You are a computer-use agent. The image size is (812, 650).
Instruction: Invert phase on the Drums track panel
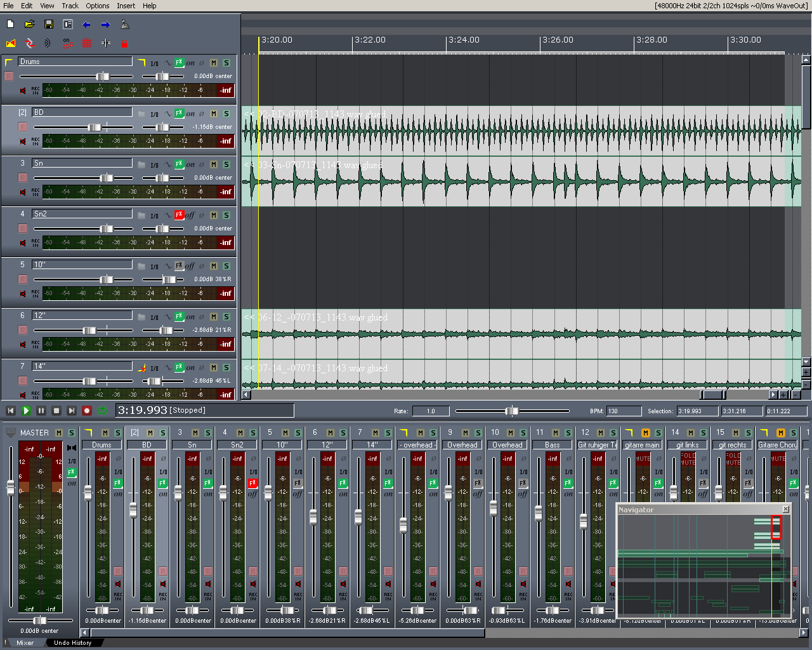[x=202, y=63]
